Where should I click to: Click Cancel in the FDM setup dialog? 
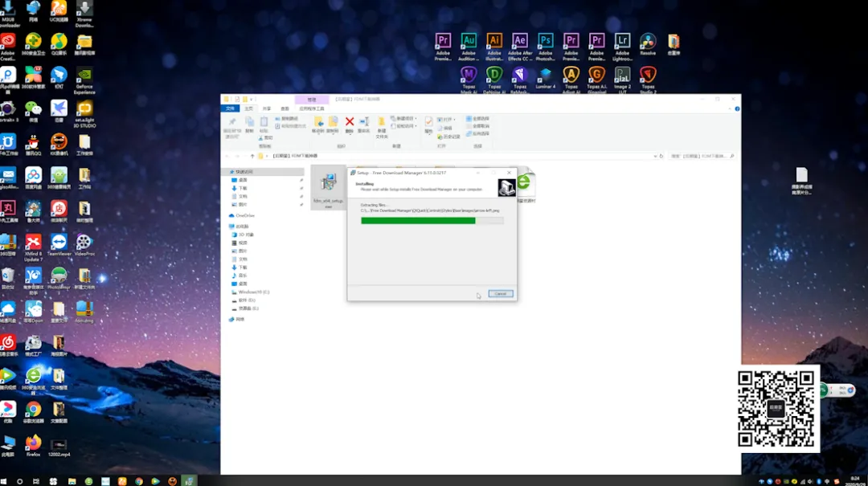coord(500,294)
